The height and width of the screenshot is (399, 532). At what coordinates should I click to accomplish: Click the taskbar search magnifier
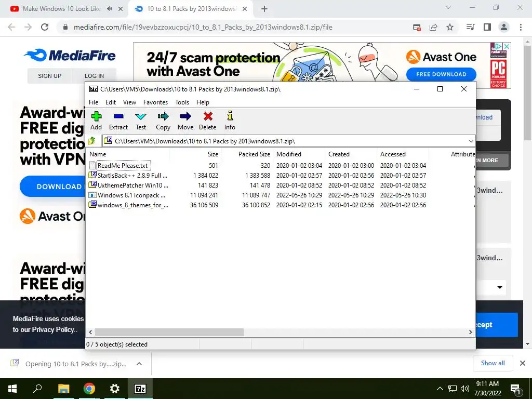click(37, 388)
